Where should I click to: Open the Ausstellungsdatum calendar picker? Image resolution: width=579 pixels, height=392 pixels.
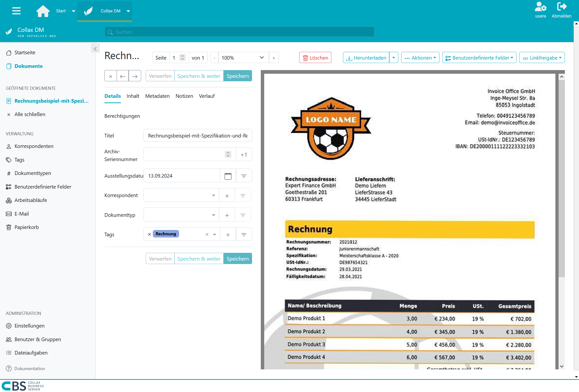[228, 176]
